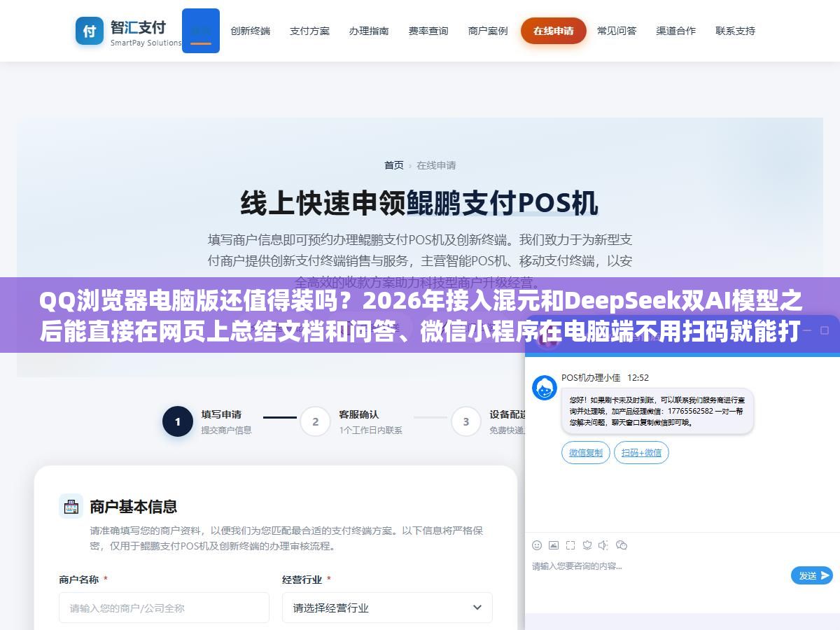This screenshot has height=630, width=840.
Task: Click the POS机办理小佳 agent avatar
Action: point(545,388)
